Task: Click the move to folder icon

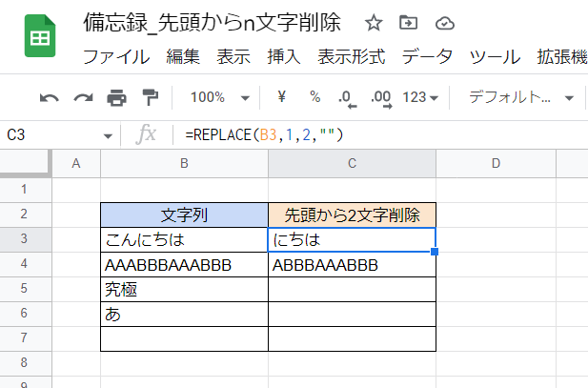Action: coord(409,23)
